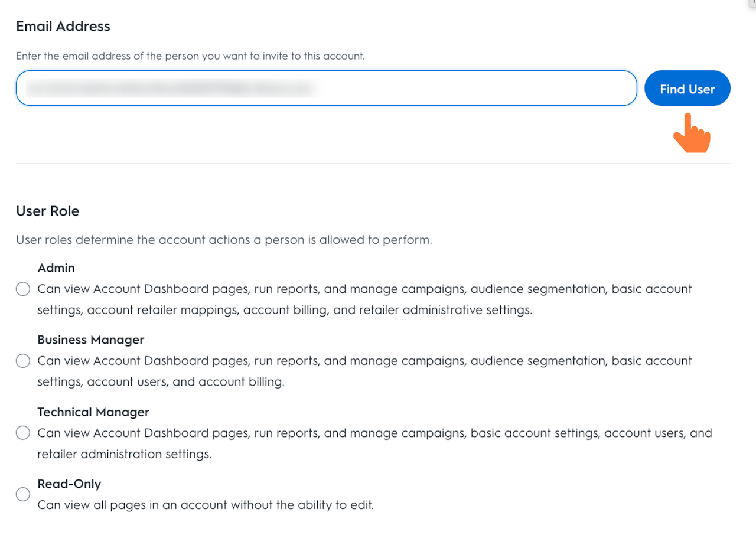The image size is (756, 548).
Task: Click the Business Manager description paragraph
Action: (x=364, y=371)
